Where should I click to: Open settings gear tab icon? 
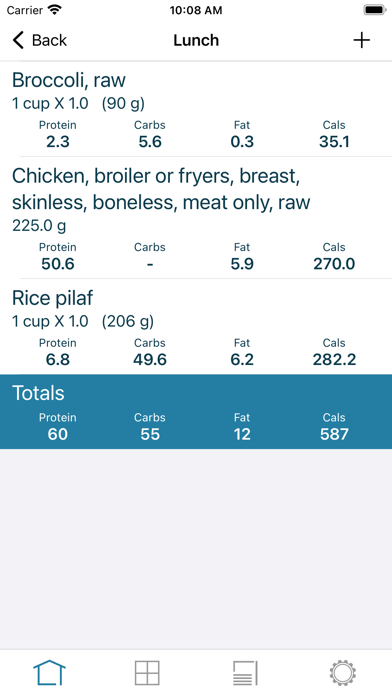coord(343,672)
